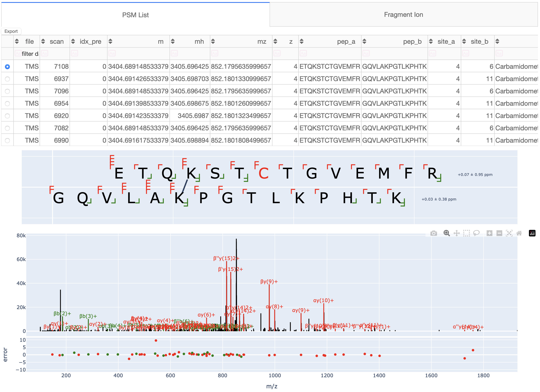
Task: Activate the Pan tool in plot toolbar
Action: [x=456, y=233]
